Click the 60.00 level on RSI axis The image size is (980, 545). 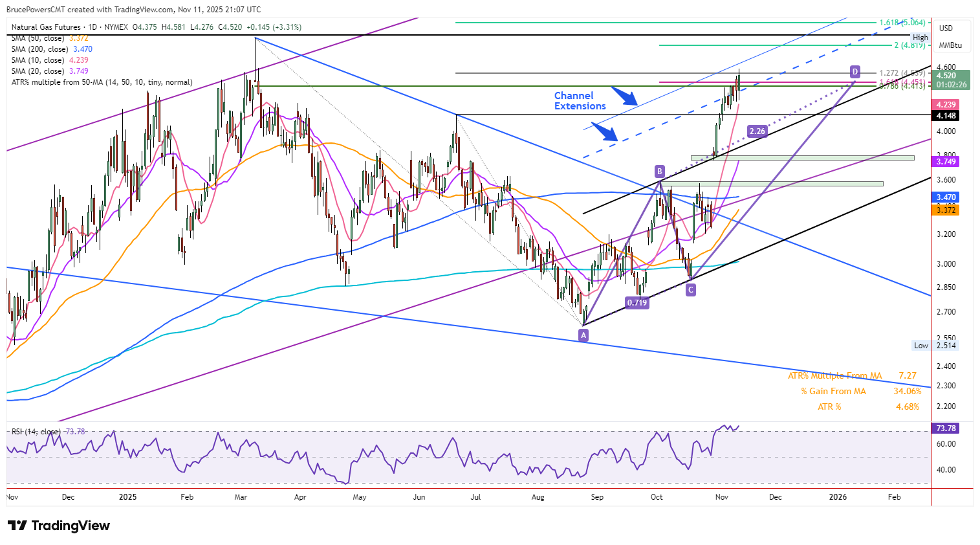pyautogui.click(x=946, y=444)
